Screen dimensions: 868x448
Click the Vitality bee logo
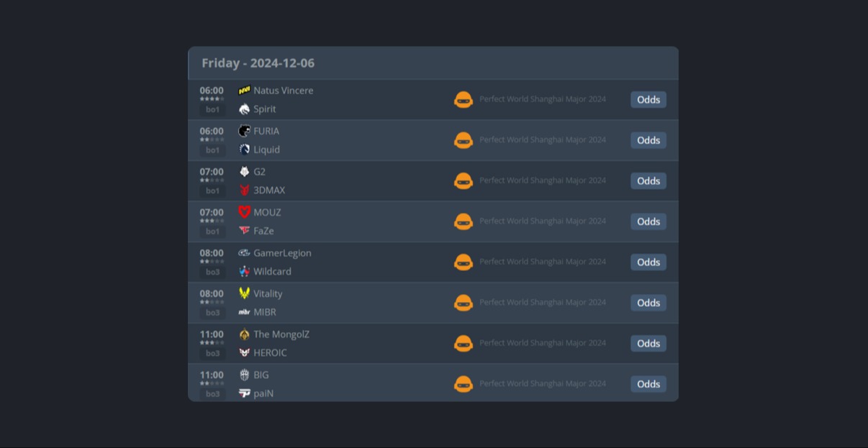pyautogui.click(x=245, y=293)
